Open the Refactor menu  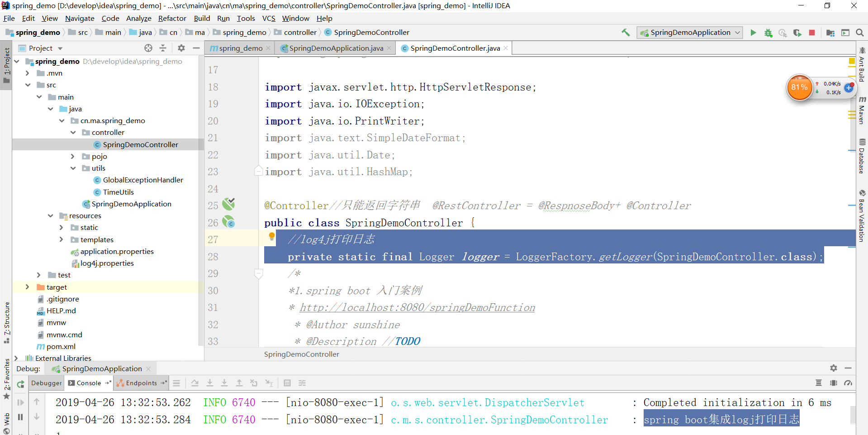coord(172,19)
